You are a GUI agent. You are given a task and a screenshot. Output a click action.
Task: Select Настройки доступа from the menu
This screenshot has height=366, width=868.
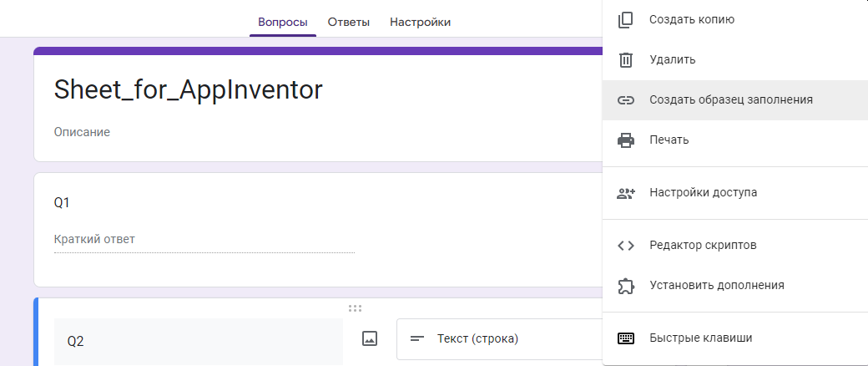[x=703, y=192]
